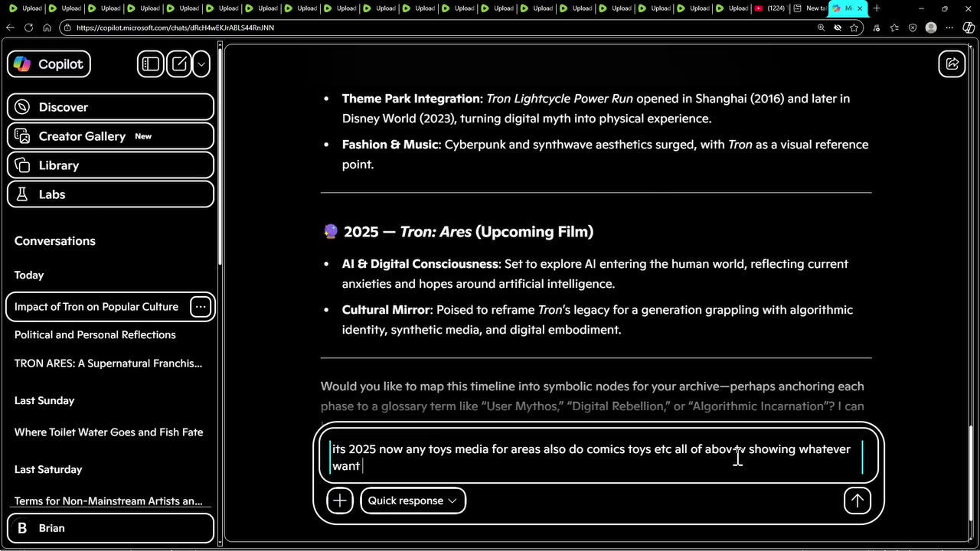The image size is (980, 551).
Task: Open the favorites list icon
Action: 894,28
